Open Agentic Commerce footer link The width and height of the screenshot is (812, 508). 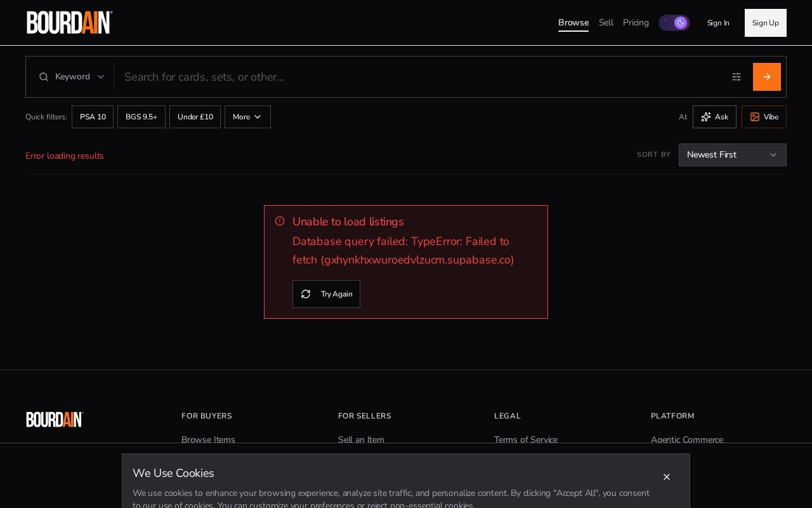(x=687, y=439)
